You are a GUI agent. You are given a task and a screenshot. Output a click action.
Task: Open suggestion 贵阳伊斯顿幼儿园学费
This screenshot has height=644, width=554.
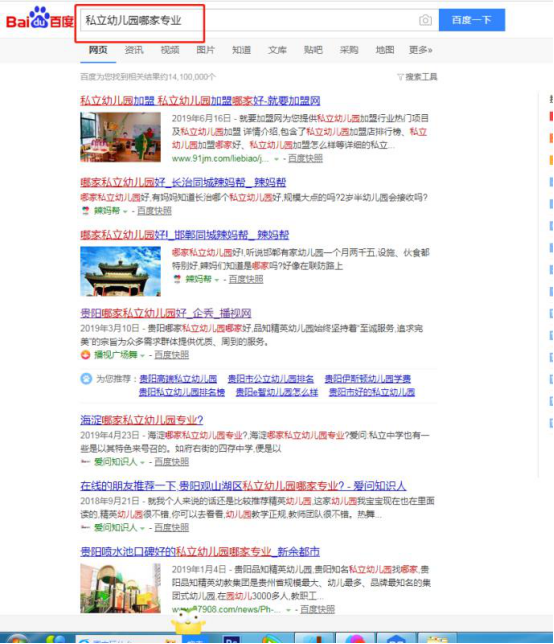(x=368, y=379)
